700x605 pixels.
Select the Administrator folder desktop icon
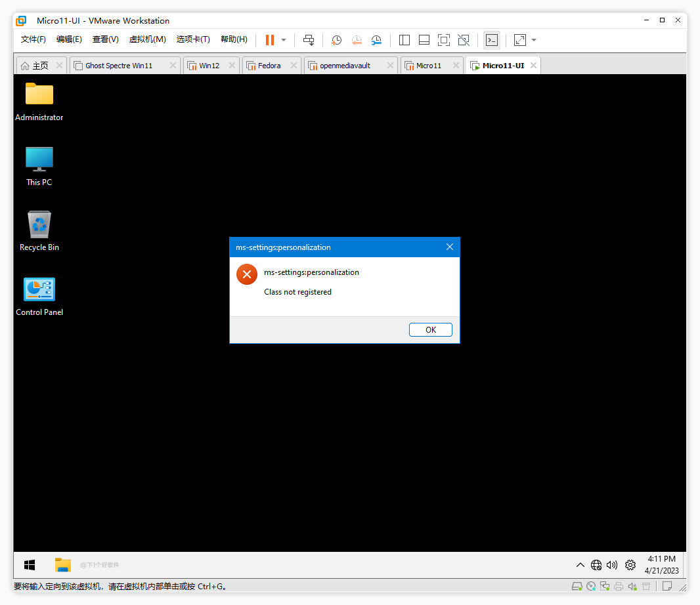click(x=39, y=102)
